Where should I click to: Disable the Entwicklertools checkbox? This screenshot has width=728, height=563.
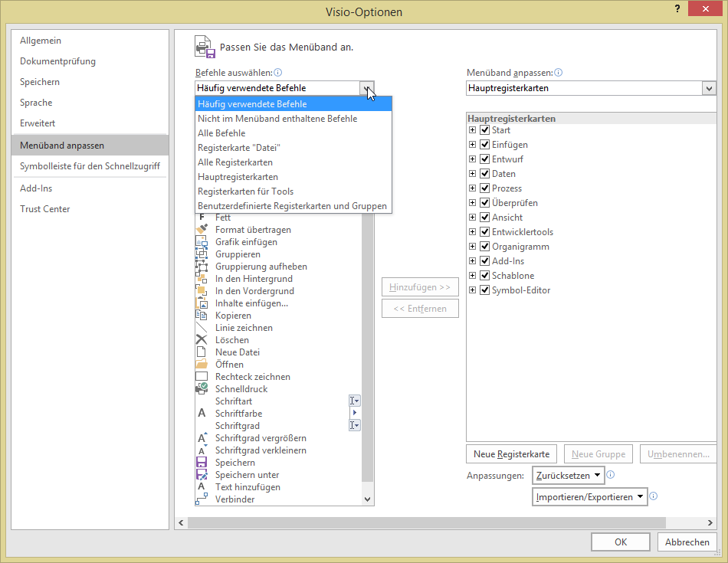point(485,231)
